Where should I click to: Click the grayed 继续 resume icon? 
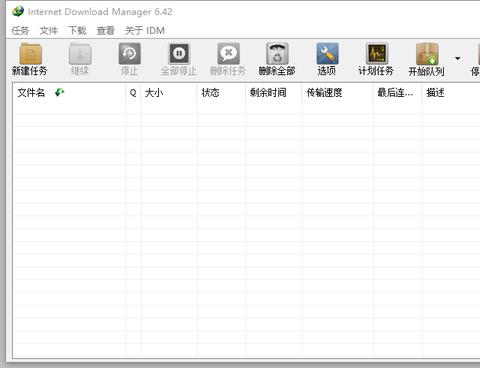coord(80,54)
